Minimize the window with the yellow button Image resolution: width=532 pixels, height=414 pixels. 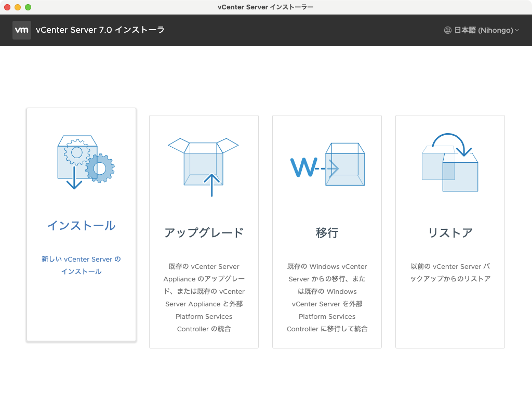pos(18,7)
